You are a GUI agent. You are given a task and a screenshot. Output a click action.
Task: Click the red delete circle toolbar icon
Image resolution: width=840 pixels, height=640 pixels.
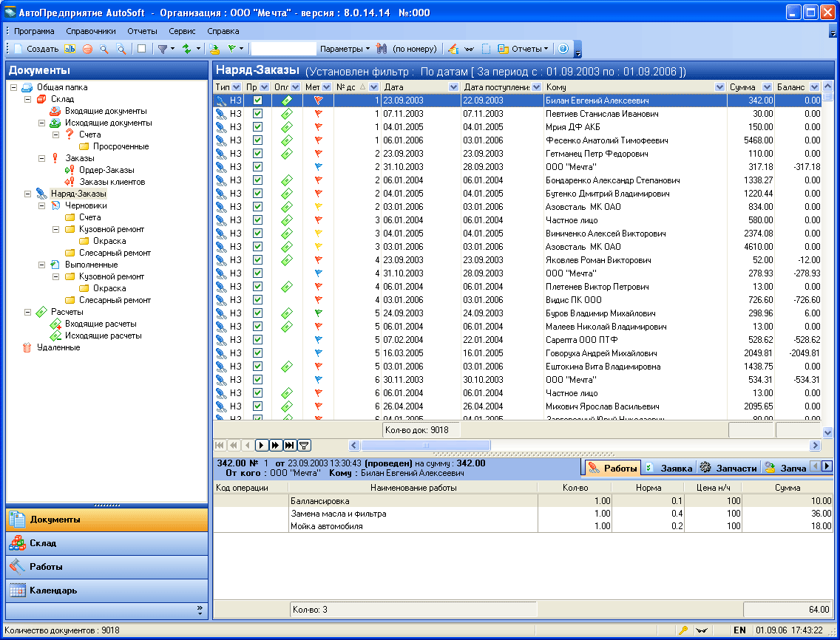pos(87,49)
